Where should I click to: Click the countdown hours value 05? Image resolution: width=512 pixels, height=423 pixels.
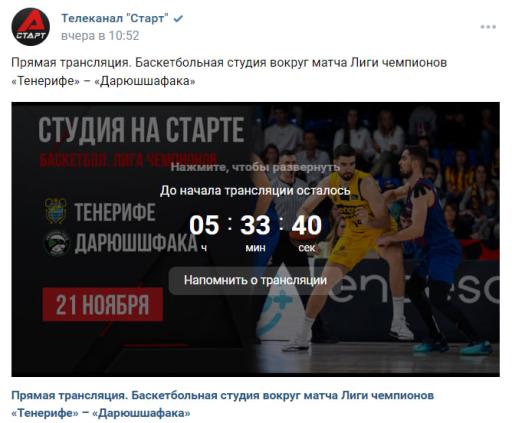point(204,225)
